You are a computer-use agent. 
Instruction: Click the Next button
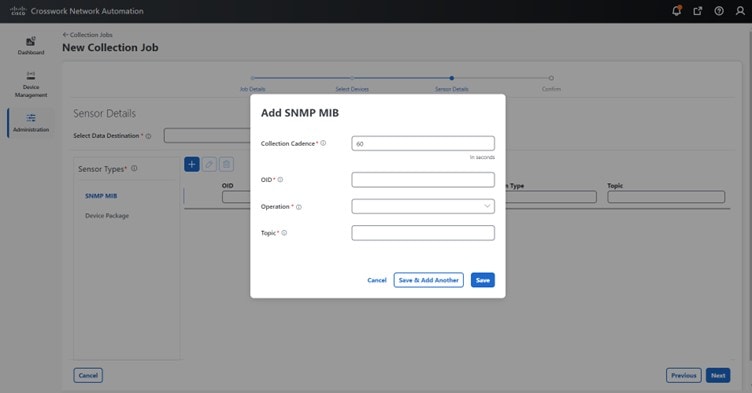point(718,375)
